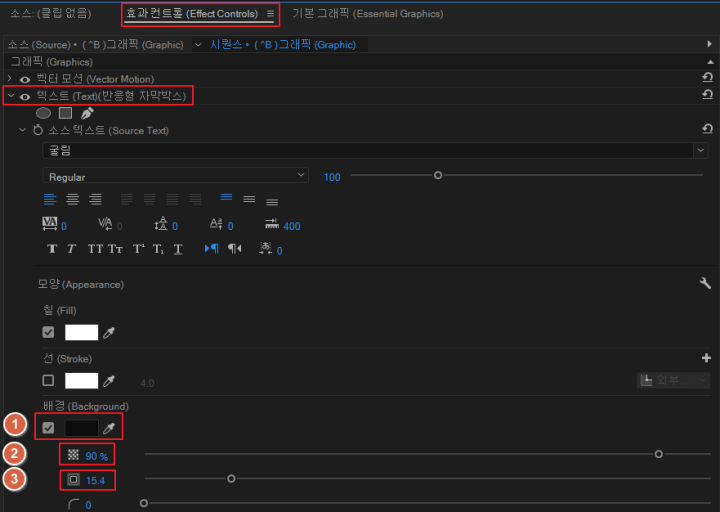Underline the text

click(178, 249)
